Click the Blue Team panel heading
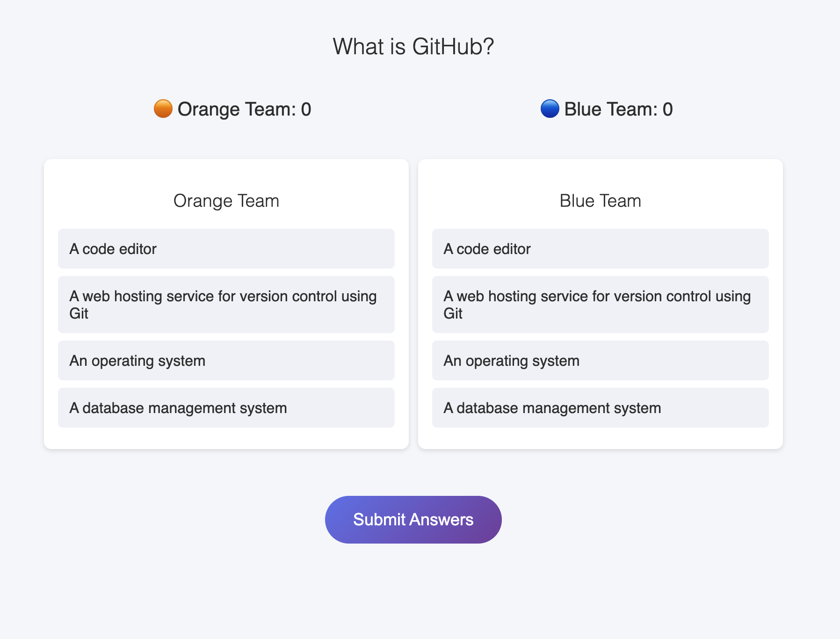Screen dimensions: 840x639 (x=601, y=201)
